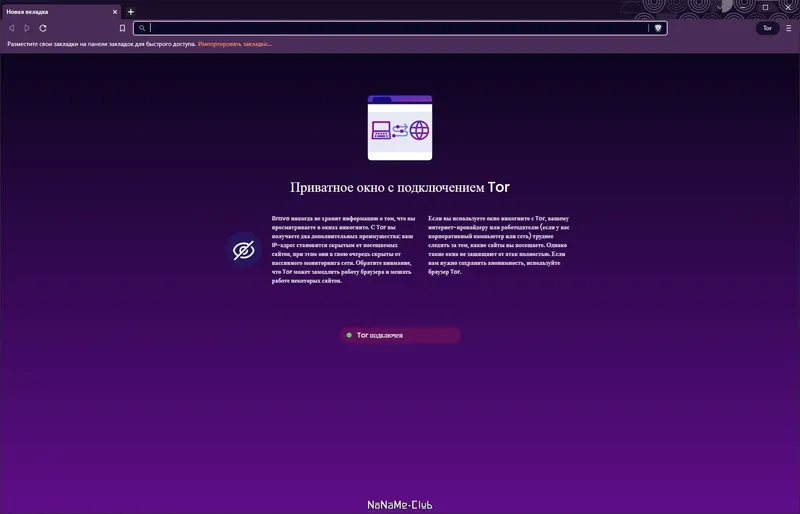The image size is (800, 514).
Task: Click the bookmarks bar hint text Разместите свои закладки
Action: (x=102, y=44)
